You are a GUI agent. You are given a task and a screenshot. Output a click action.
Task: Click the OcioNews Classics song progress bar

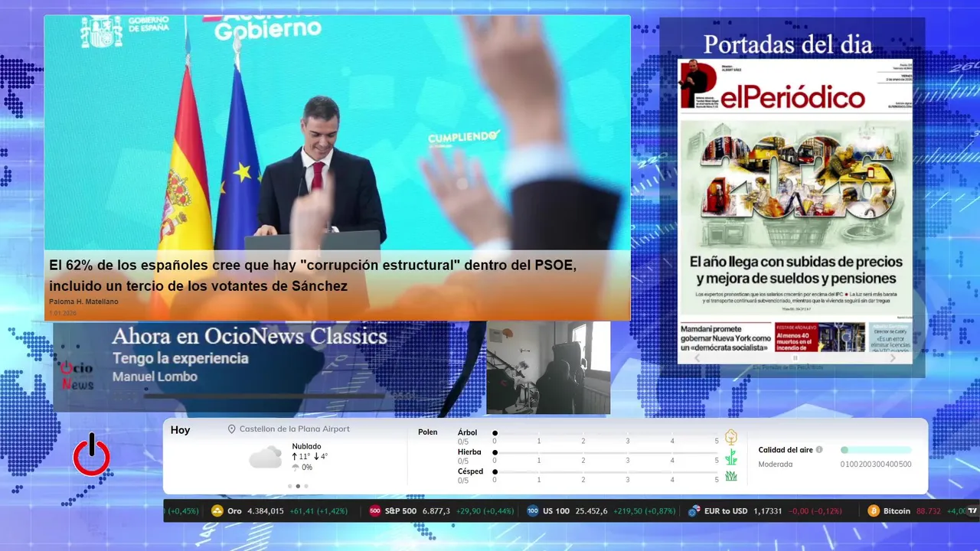(264, 396)
